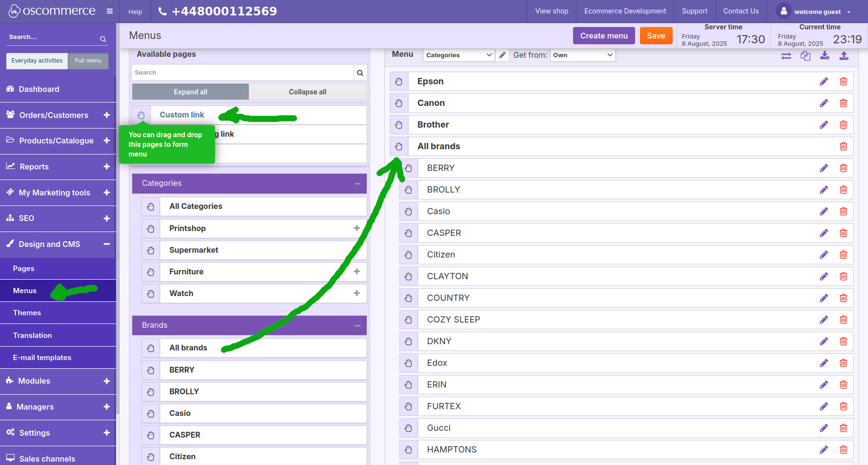This screenshot has width=868, height=465.
Task: Edit the DKNY menu entry
Action: (x=824, y=341)
